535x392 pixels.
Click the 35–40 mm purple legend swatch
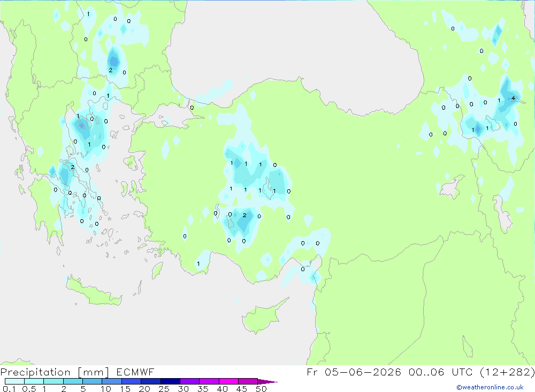tap(209, 381)
